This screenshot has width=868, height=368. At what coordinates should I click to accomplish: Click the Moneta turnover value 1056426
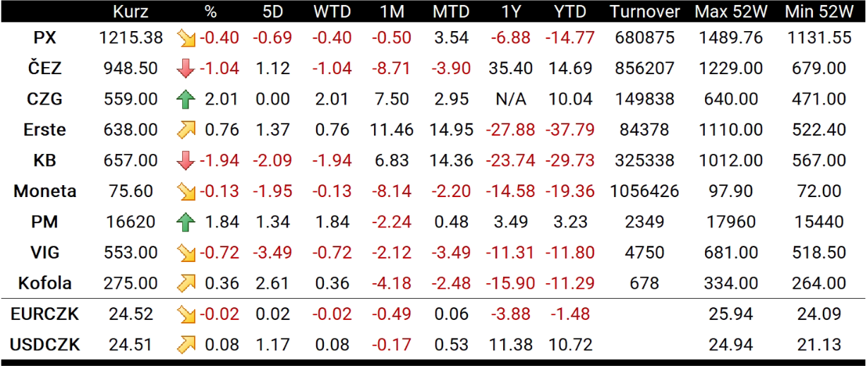tap(645, 191)
